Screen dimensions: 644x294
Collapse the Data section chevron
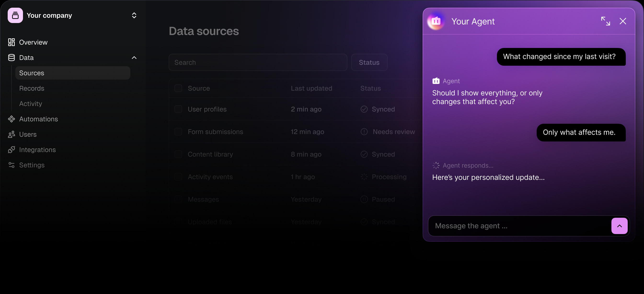click(x=134, y=58)
